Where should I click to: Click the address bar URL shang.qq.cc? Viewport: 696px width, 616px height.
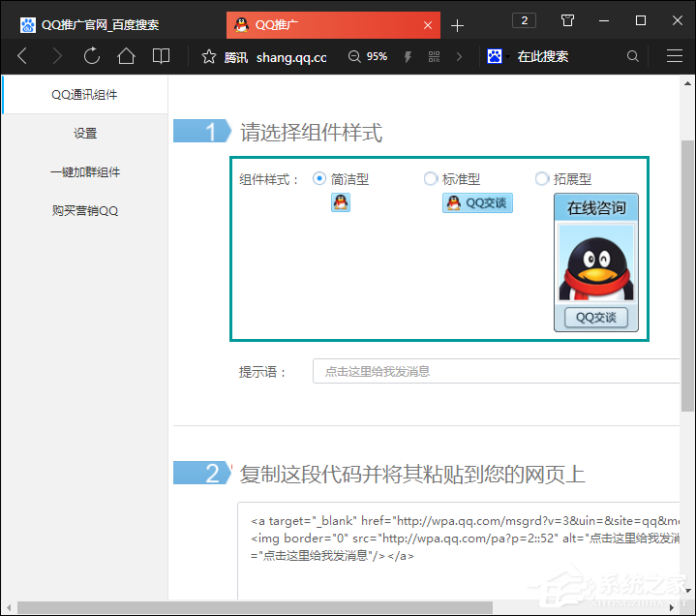click(291, 57)
